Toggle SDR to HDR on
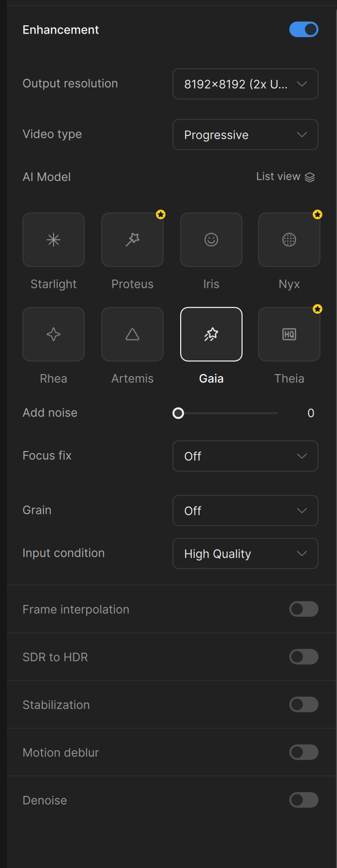This screenshot has height=868, width=337. pos(304,657)
